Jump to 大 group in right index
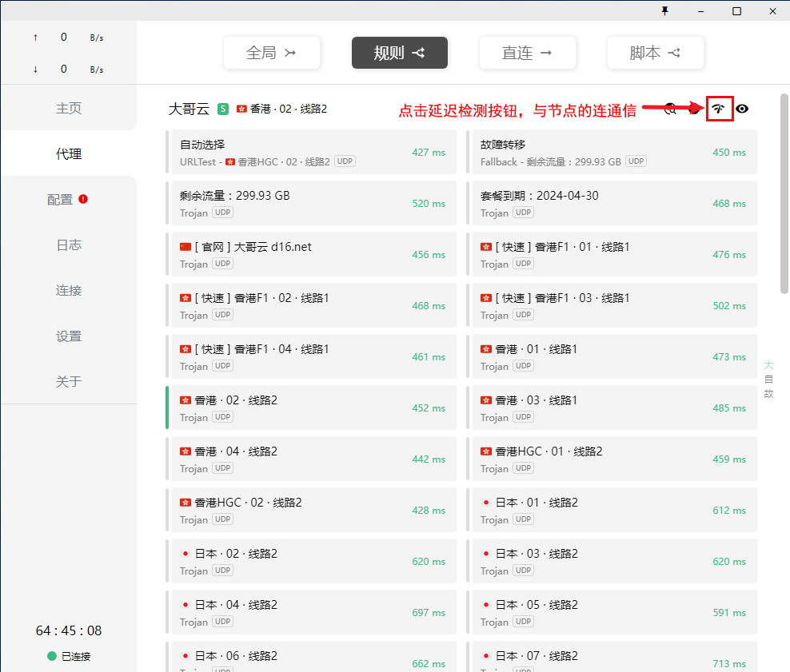 768,365
